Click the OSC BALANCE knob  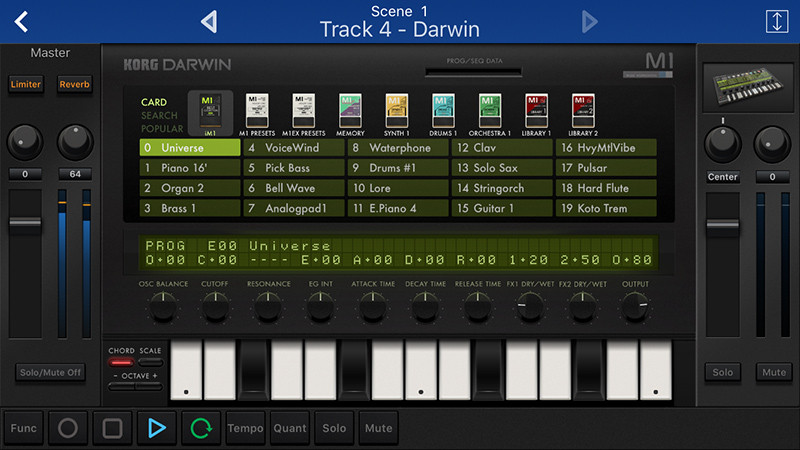pos(163,307)
